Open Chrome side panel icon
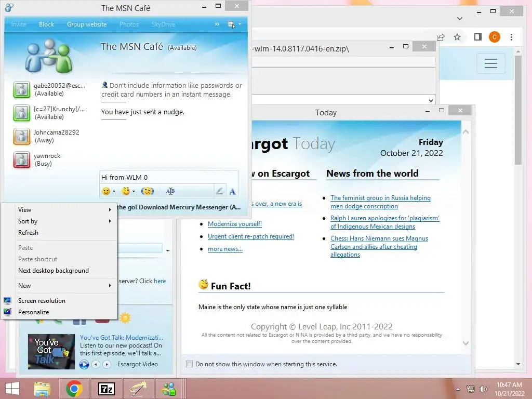This screenshot has width=532, height=399. (478, 37)
